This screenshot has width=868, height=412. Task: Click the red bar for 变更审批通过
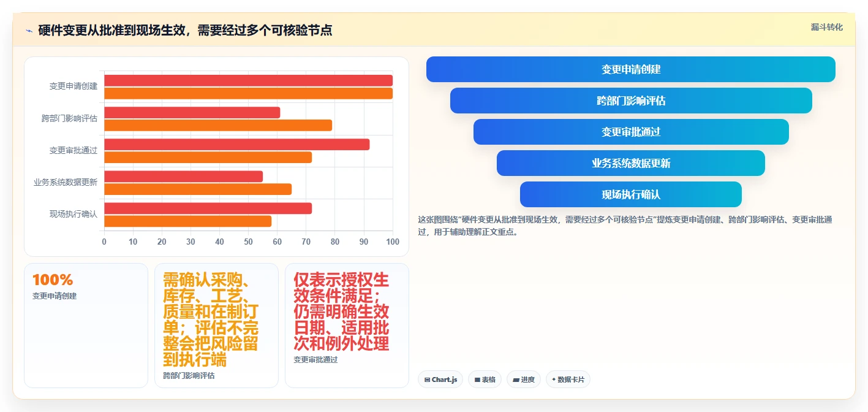(x=236, y=144)
